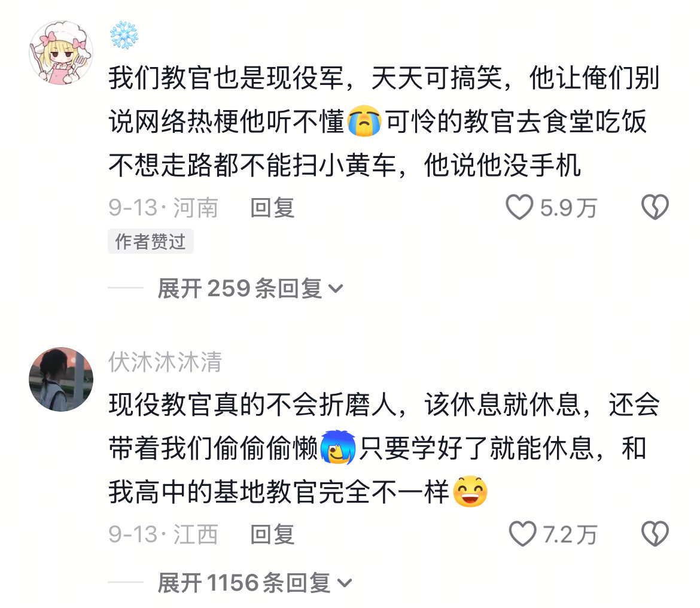This screenshot has width=700, height=608.
Task: Expand the 259 replies
Action: pos(250,288)
